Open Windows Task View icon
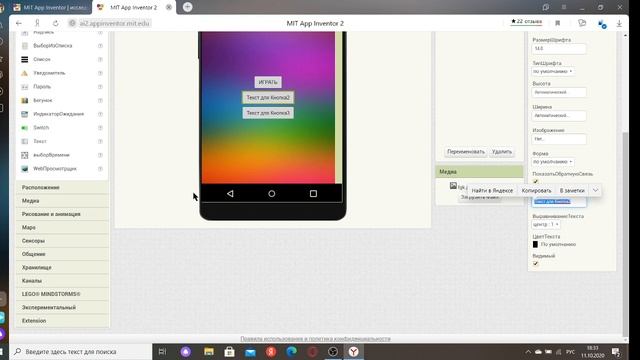This screenshot has width=640, height=360. (x=162, y=351)
